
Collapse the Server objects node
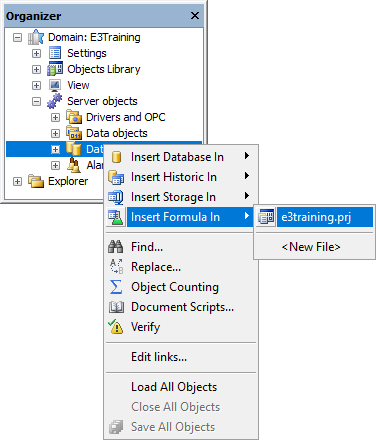pos(36,101)
